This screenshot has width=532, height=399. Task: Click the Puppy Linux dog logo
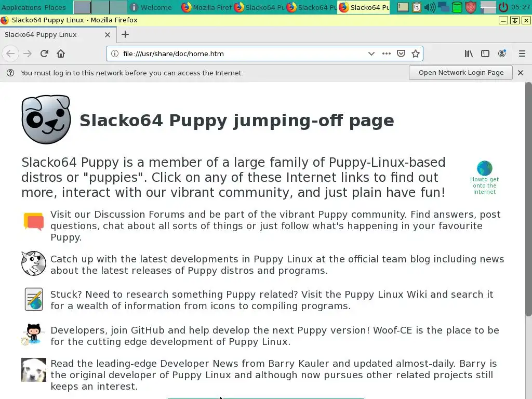46,119
